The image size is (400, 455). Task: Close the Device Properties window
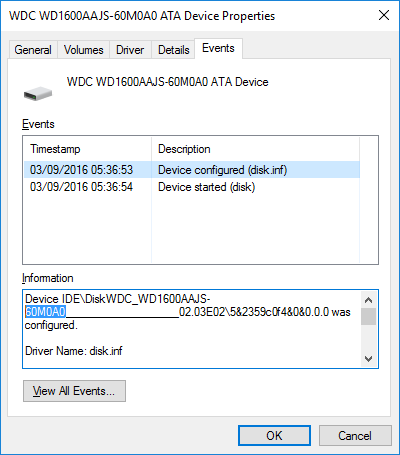384,15
